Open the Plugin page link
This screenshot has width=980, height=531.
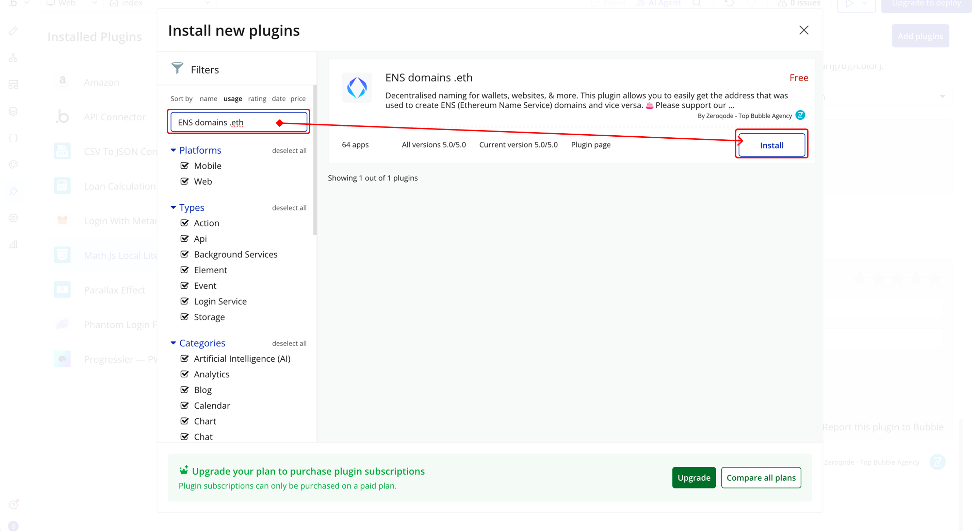pyautogui.click(x=590, y=145)
